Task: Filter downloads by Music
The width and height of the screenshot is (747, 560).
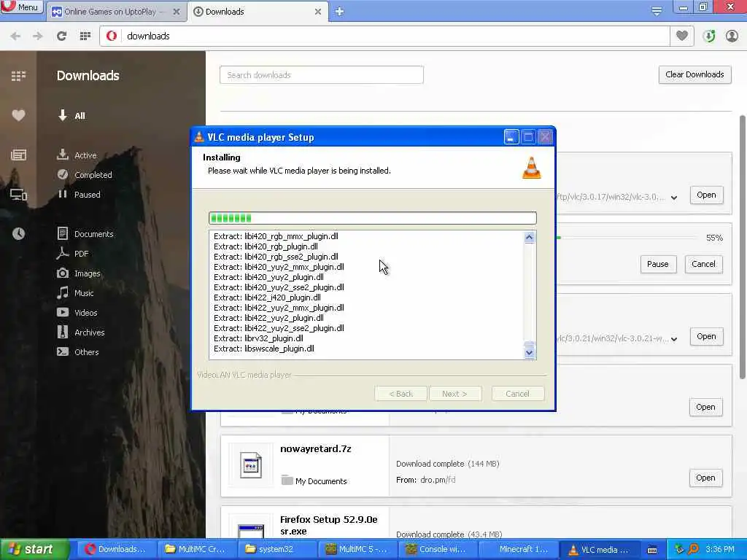Action: (x=75, y=293)
